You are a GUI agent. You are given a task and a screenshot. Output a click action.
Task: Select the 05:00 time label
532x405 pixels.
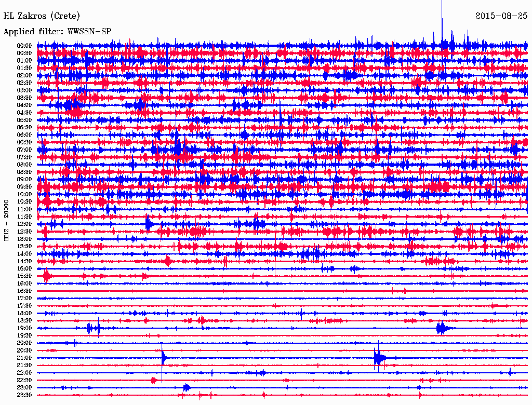coord(24,120)
